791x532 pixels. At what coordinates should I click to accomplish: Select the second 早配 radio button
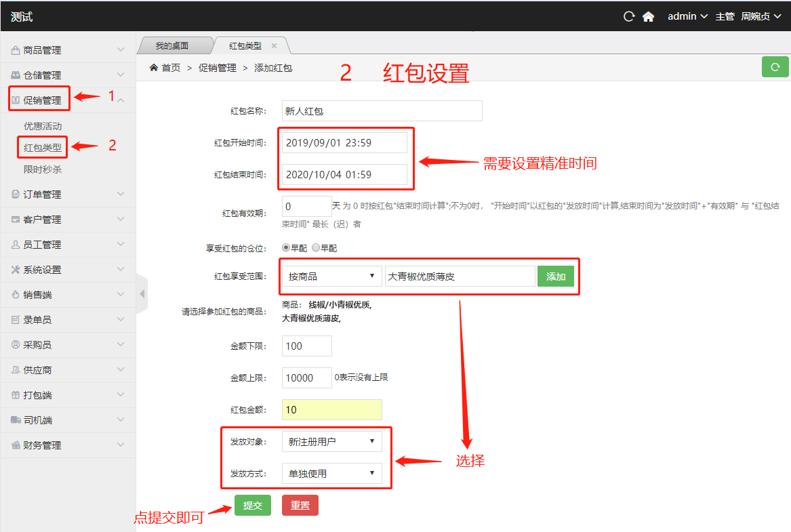pyautogui.click(x=316, y=248)
